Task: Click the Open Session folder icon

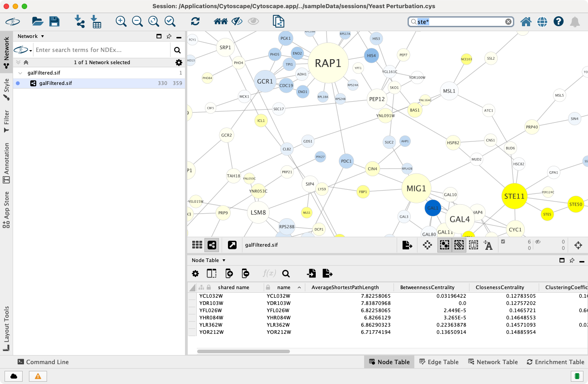Action: [x=38, y=21]
